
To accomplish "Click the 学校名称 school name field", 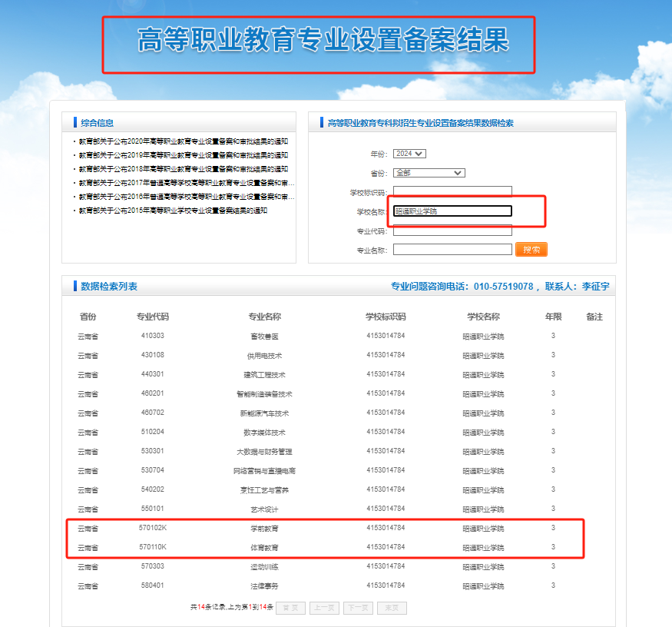I will 452,211.
